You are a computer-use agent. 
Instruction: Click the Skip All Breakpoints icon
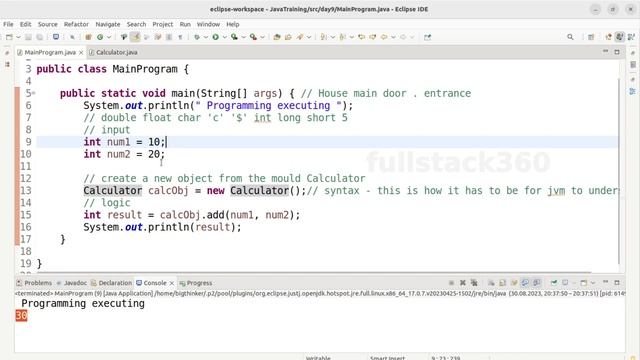click(x=72, y=37)
